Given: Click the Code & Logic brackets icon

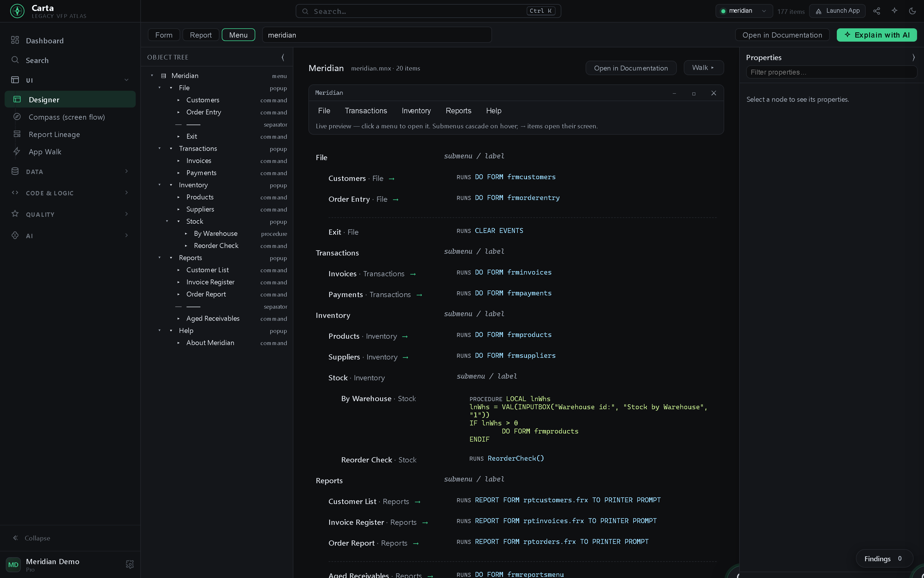Looking at the screenshot, I should click(15, 193).
